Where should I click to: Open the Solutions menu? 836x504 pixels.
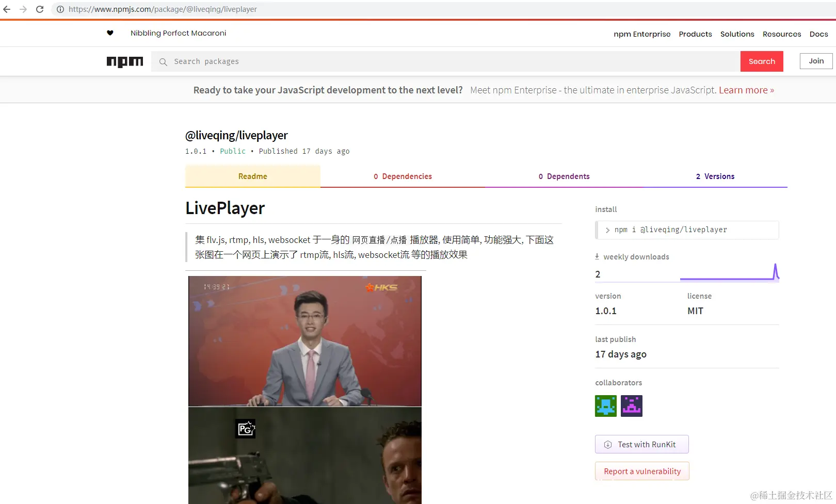point(737,34)
